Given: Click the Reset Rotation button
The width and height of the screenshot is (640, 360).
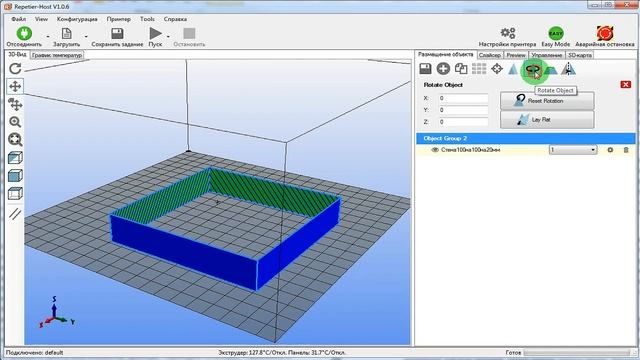Looking at the screenshot, I should pos(547,100).
